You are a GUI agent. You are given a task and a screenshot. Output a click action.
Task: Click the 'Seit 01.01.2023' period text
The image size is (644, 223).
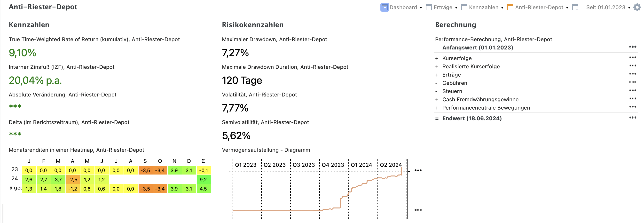(605, 8)
